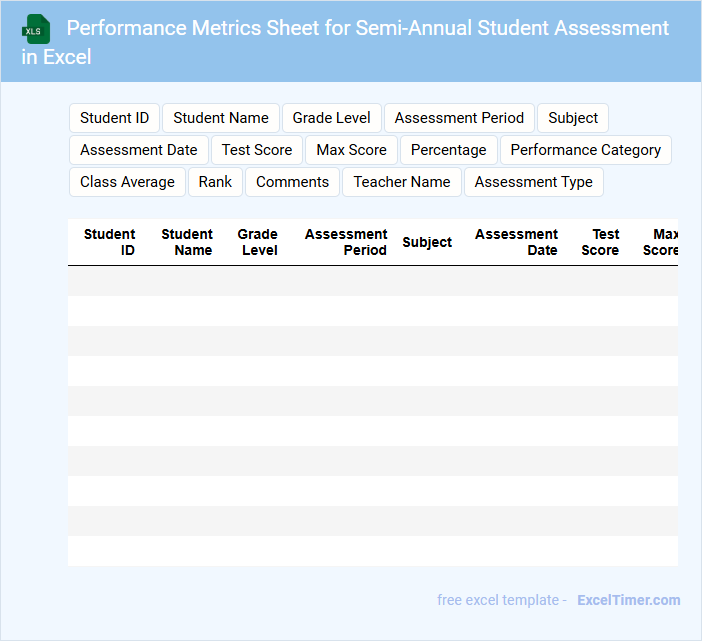Click the Student ID column header
This screenshot has width=702, height=641.
pyautogui.click(x=110, y=242)
